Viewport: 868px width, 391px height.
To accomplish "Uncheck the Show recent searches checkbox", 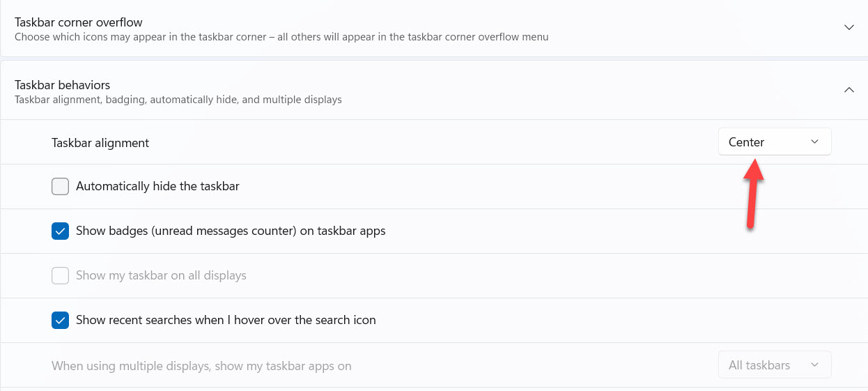I will point(61,321).
